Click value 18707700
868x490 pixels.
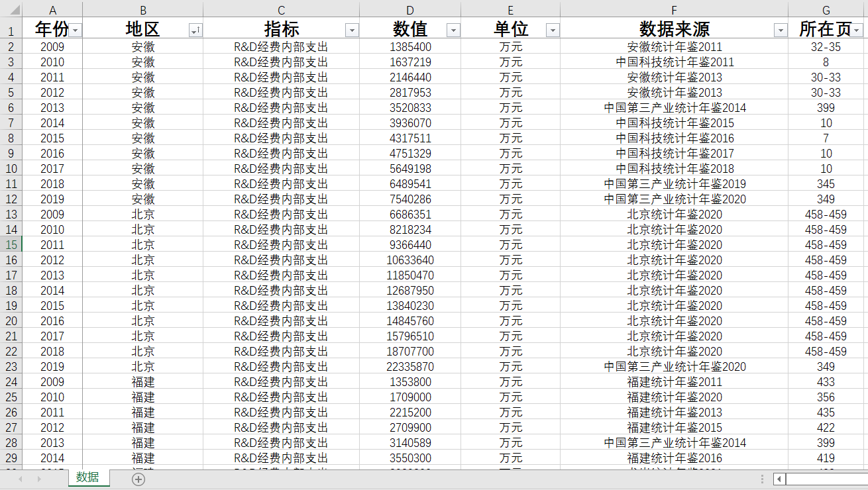click(x=410, y=352)
